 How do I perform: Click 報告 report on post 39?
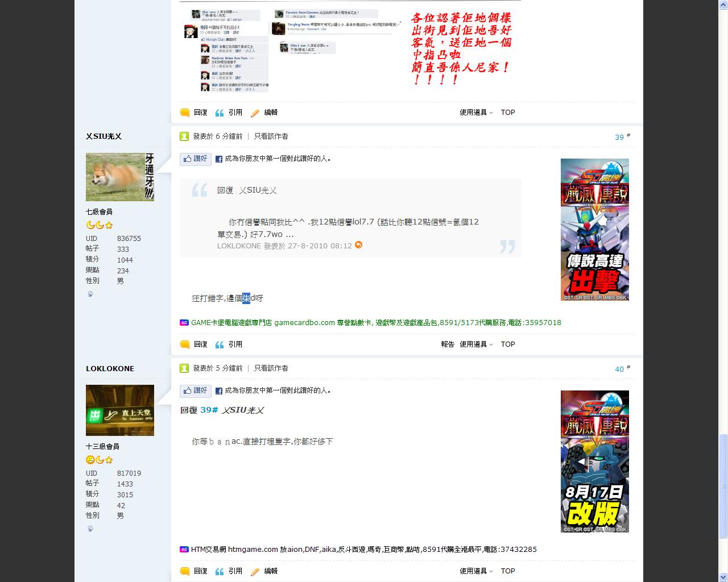tap(448, 344)
